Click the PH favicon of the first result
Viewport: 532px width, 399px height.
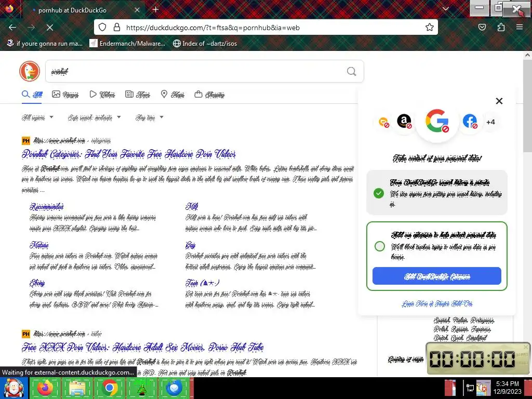(26, 141)
